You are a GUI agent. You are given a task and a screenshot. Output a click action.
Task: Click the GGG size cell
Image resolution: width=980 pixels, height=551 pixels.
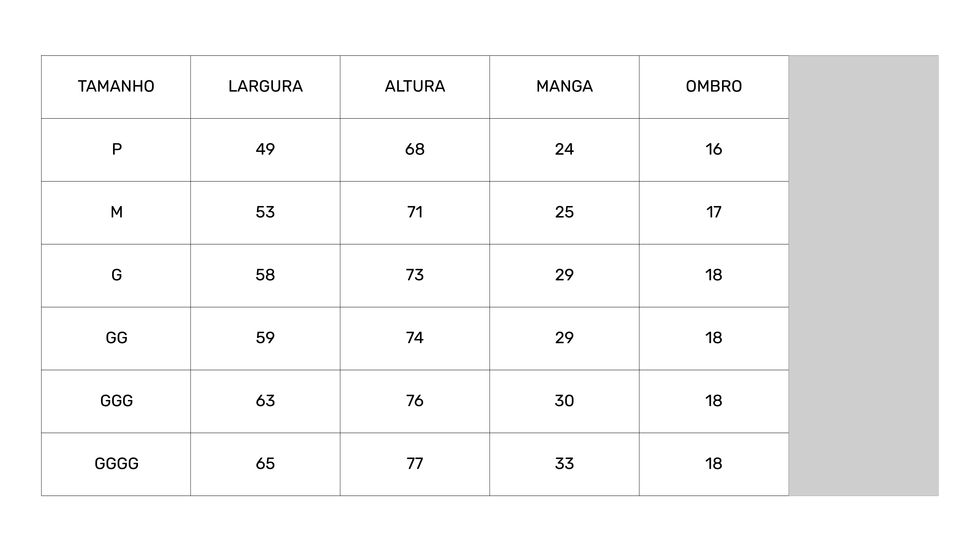click(116, 401)
